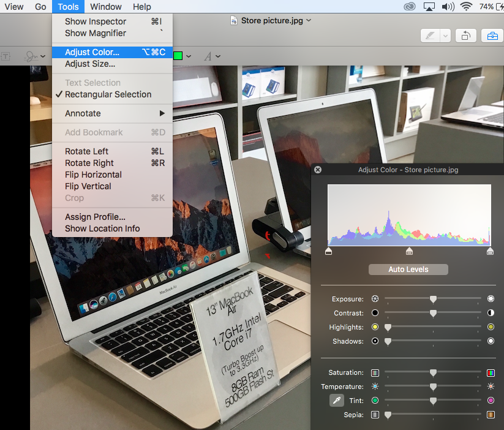Click the green fill color swatch
Viewport: 504px width, 430px height.
click(x=178, y=56)
